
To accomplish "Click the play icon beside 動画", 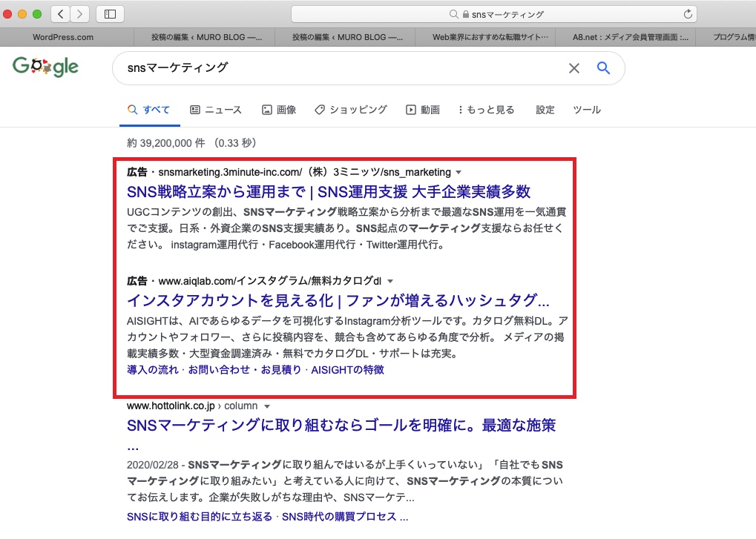I will pyautogui.click(x=410, y=110).
